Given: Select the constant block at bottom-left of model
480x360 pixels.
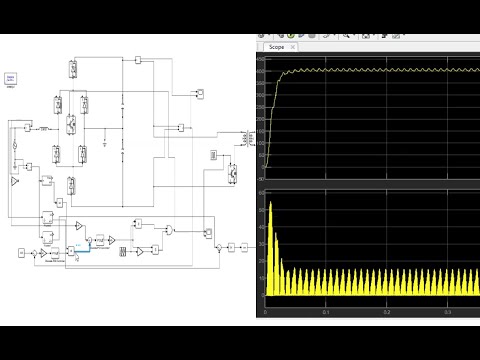Looking at the screenshot, I should pyautogui.click(x=22, y=253).
